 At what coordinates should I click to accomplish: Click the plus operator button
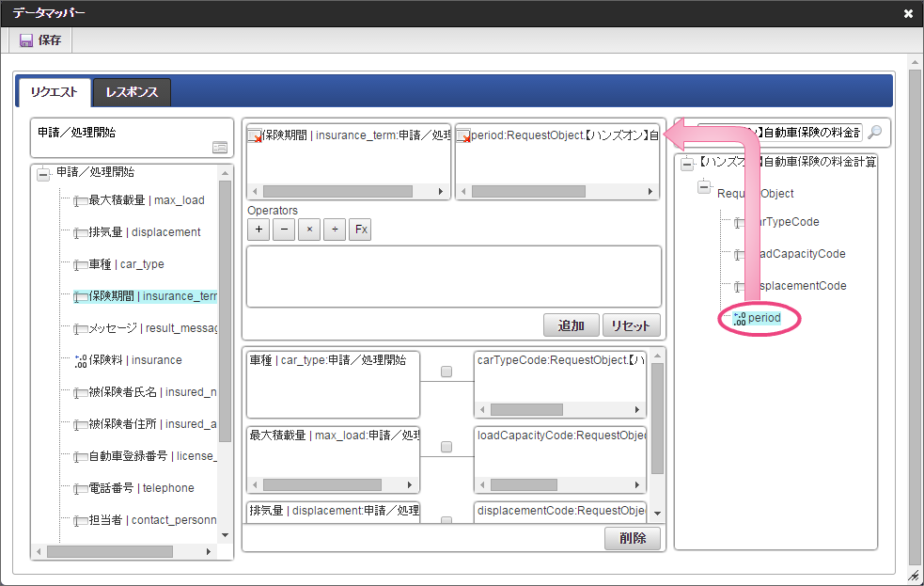coord(258,230)
